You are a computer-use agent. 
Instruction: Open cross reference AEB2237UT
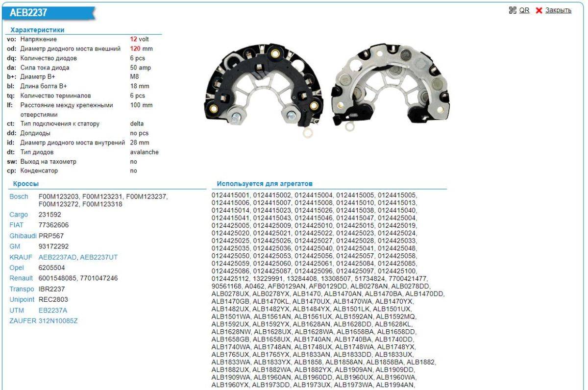tap(99, 257)
